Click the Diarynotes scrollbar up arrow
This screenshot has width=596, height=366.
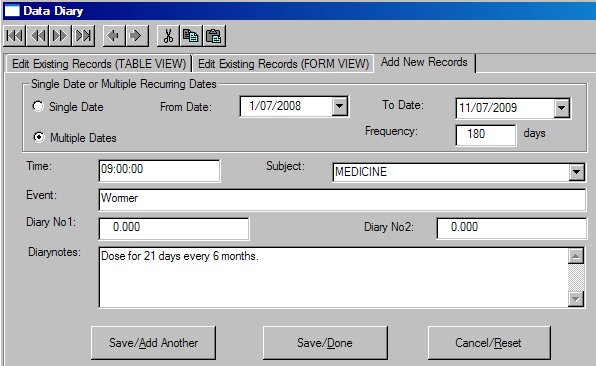tap(576, 256)
